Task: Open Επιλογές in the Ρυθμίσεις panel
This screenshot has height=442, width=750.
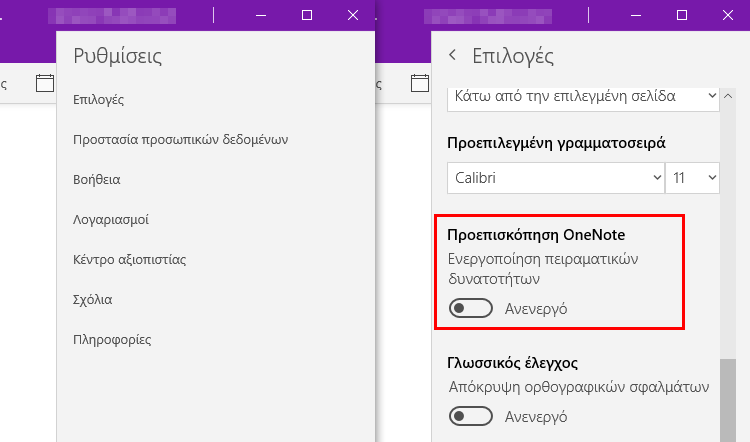Action: point(99,99)
